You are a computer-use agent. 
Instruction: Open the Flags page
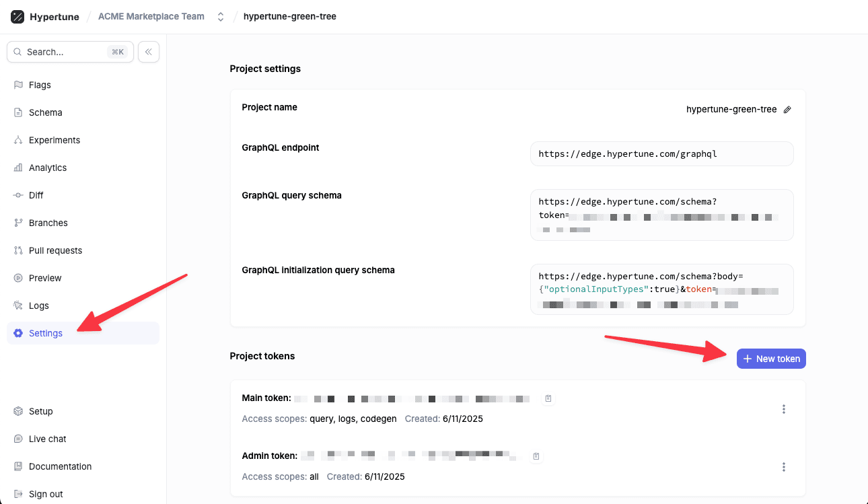click(x=40, y=85)
